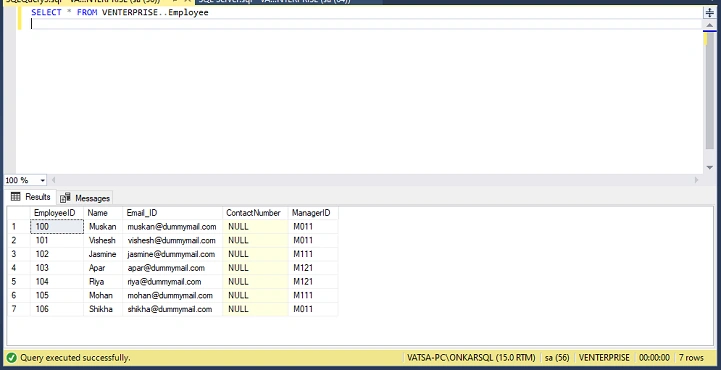Image resolution: width=721 pixels, height=370 pixels.
Task: Click the Jasmine name cell
Action: click(x=103, y=254)
